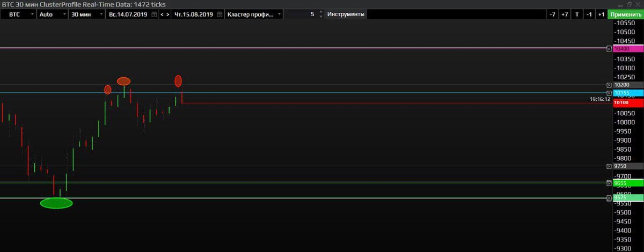The width and height of the screenshot is (644, 252).
Task: Select the gray 10200 price label
Action: [x=628, y=85]
